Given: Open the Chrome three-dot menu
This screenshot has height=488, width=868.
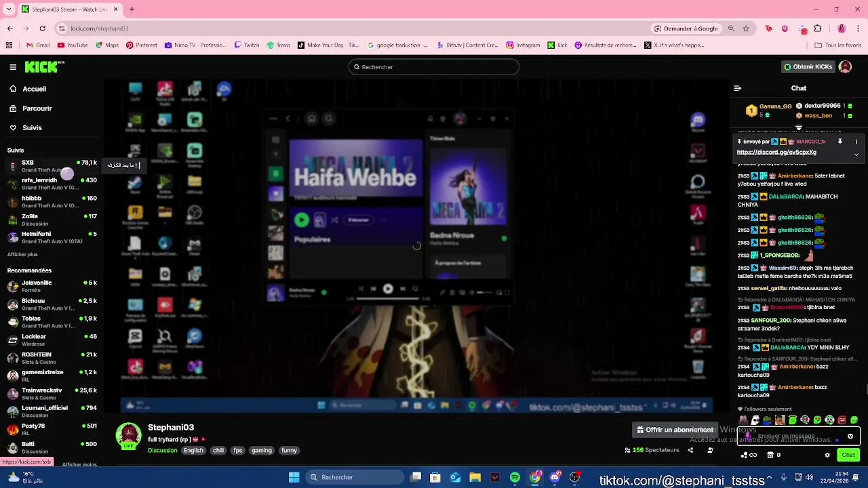Looking at the screenshot, I should click(x=858, y=28).
